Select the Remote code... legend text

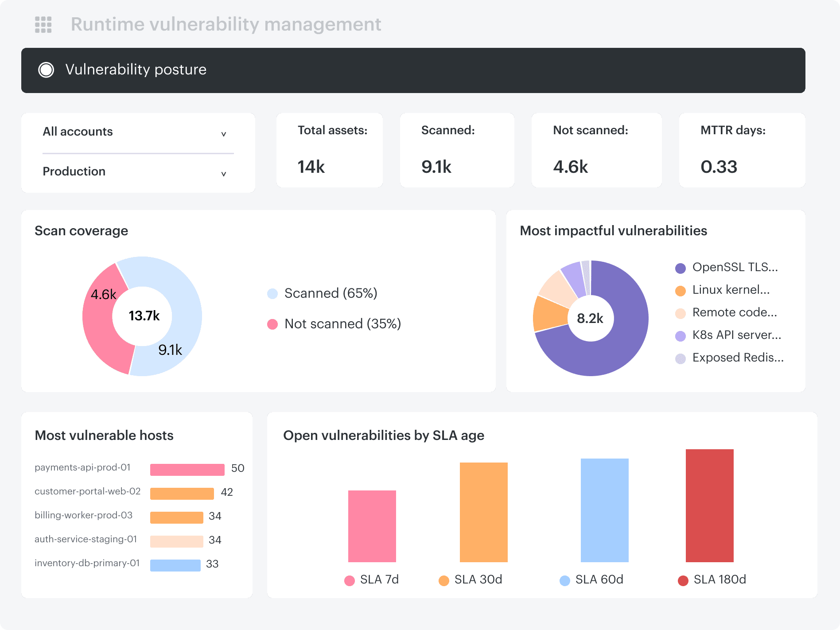pos(735,312)
